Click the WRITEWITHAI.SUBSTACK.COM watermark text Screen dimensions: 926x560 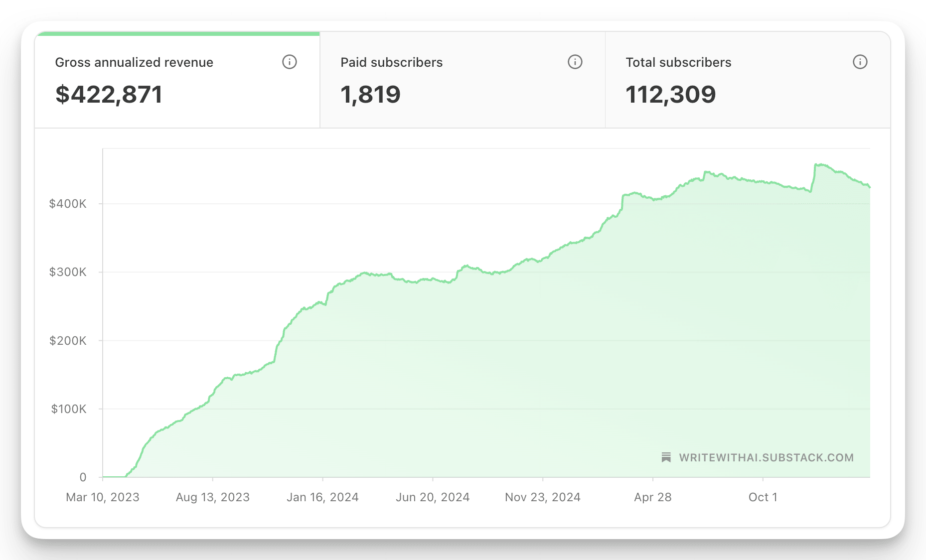pos(766,457)
